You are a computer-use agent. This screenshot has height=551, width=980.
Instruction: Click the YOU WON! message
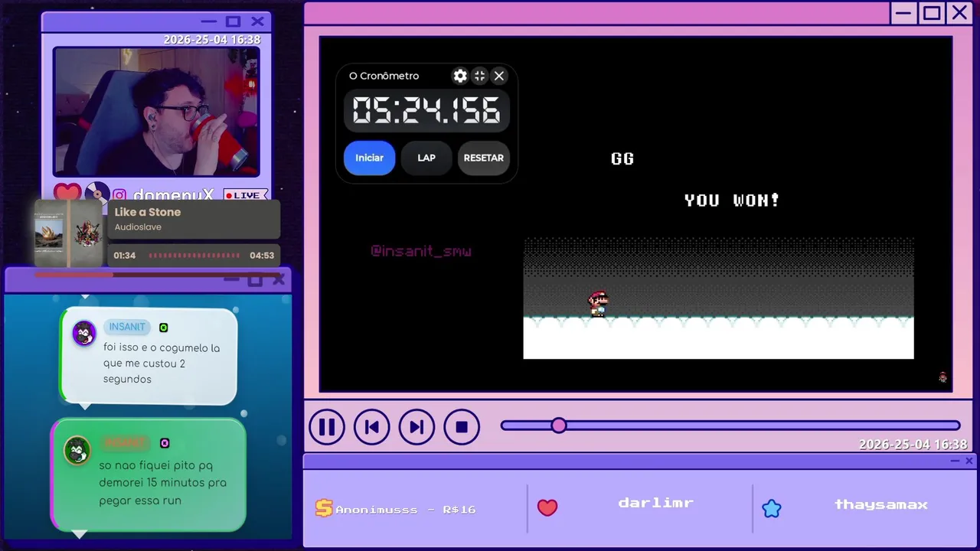click(x=732, y=201)
